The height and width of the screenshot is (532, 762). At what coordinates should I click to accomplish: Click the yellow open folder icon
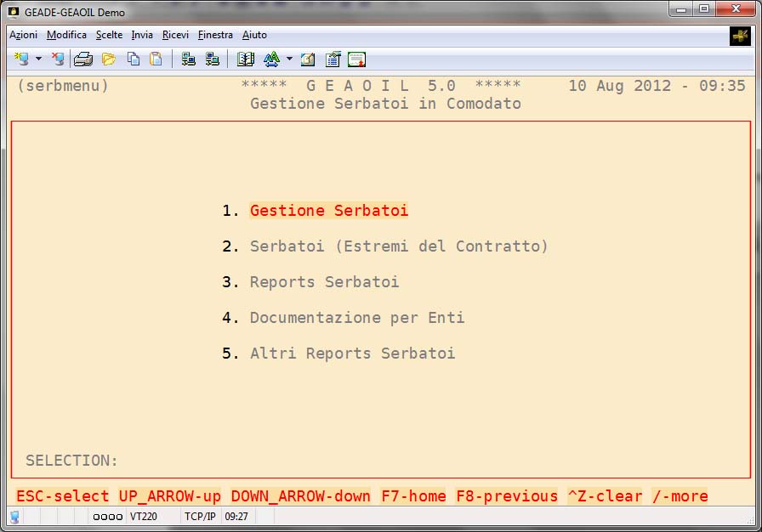[x=108, y=59]
